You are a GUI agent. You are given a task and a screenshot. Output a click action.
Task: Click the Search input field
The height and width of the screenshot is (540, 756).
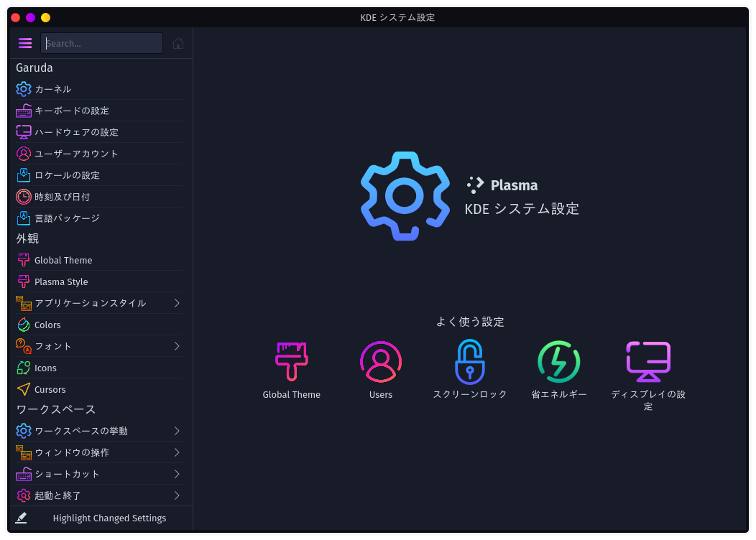point(102,43)
